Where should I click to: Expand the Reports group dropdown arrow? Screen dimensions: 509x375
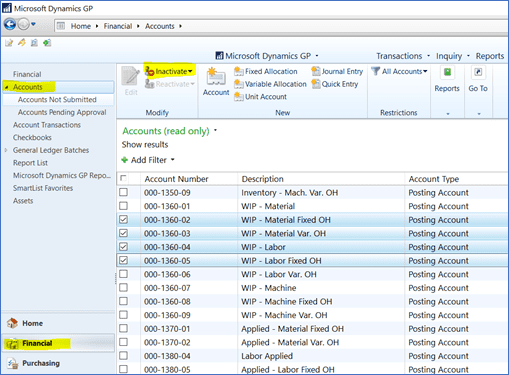[x=448, y=114]
